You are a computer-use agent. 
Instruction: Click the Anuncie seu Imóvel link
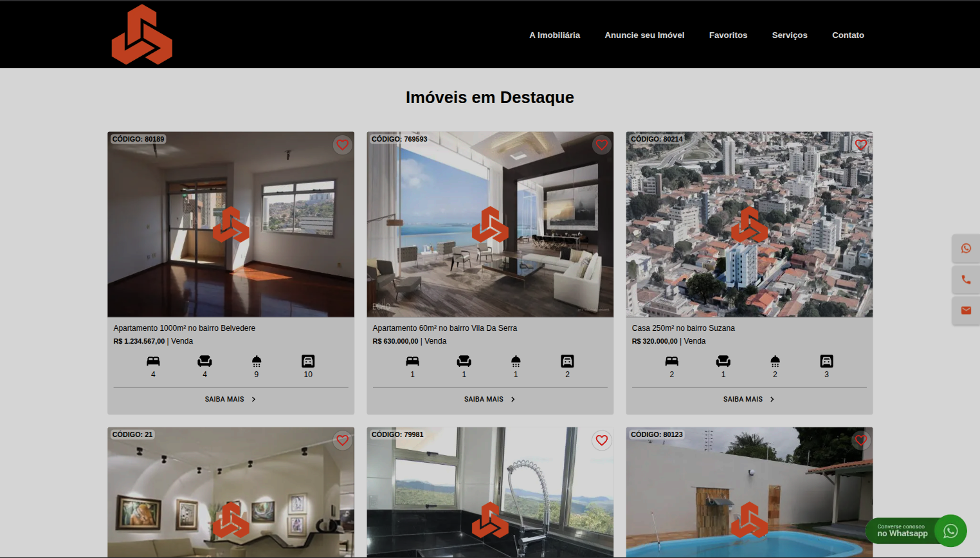644,35
